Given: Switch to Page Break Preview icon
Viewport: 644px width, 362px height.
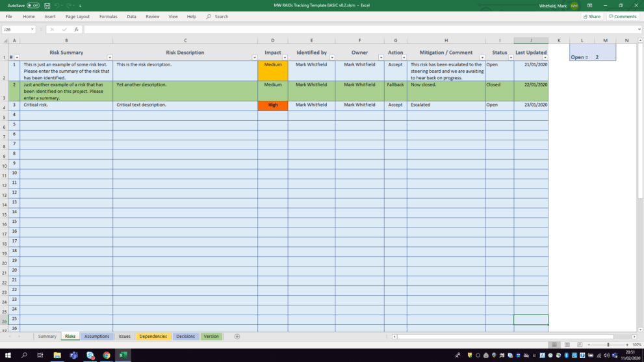Looking at the screenshot, I should click(x=580, y=344).
